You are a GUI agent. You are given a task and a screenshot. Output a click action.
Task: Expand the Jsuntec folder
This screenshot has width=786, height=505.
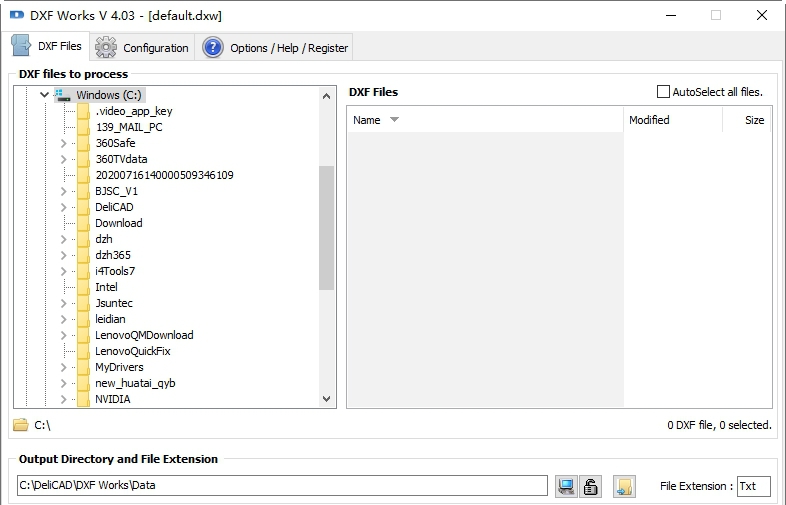click(63, 303)
